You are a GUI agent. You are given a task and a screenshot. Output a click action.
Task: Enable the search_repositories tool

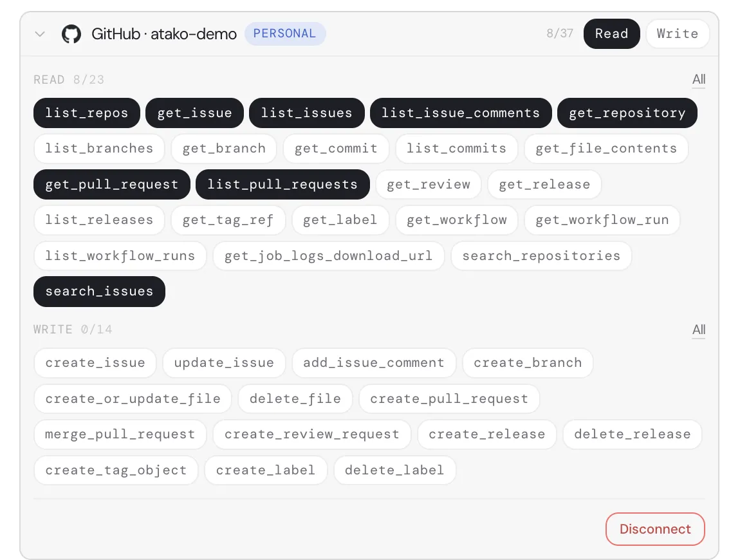pyautogui.click(x=541, y=256)
